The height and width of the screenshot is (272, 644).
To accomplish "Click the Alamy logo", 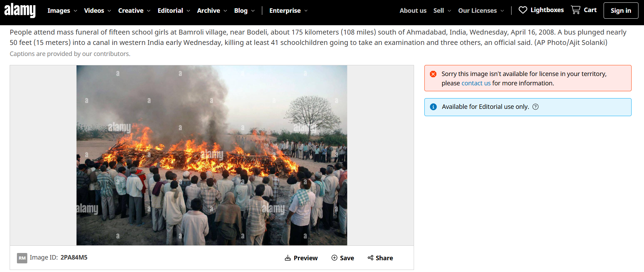I will point(20,10).
